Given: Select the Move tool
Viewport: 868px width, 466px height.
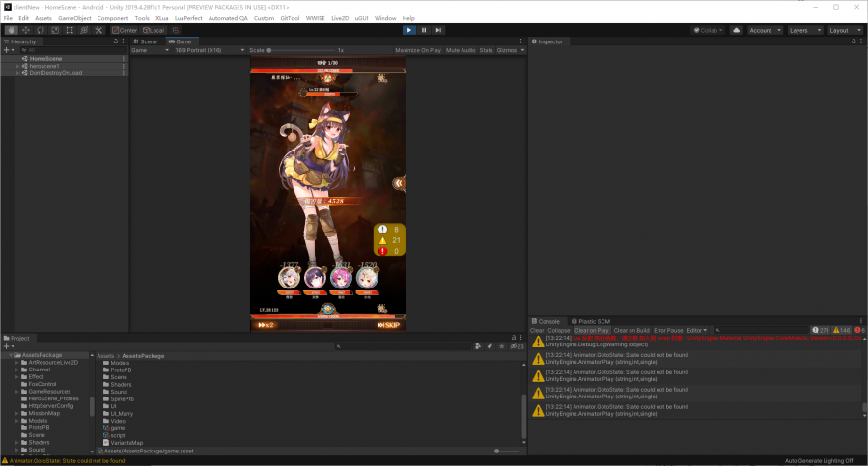Looking at the screenshot, I should coord(26,30).
